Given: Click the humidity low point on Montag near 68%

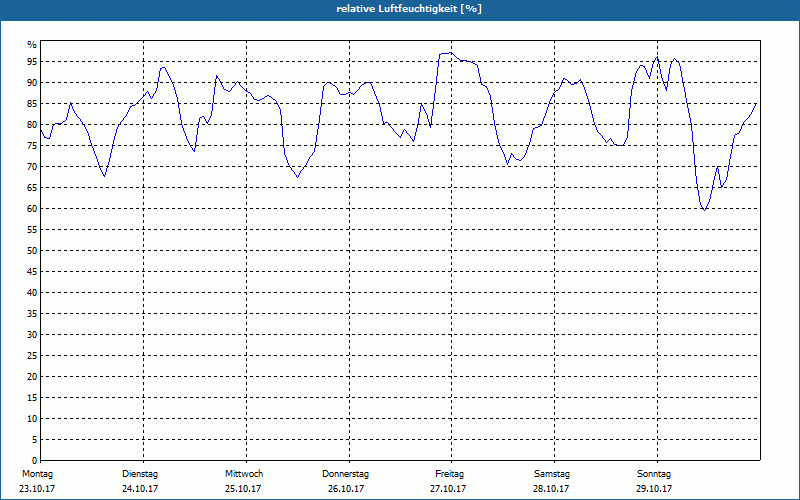Looking at the screenshot, I should 105,176.
